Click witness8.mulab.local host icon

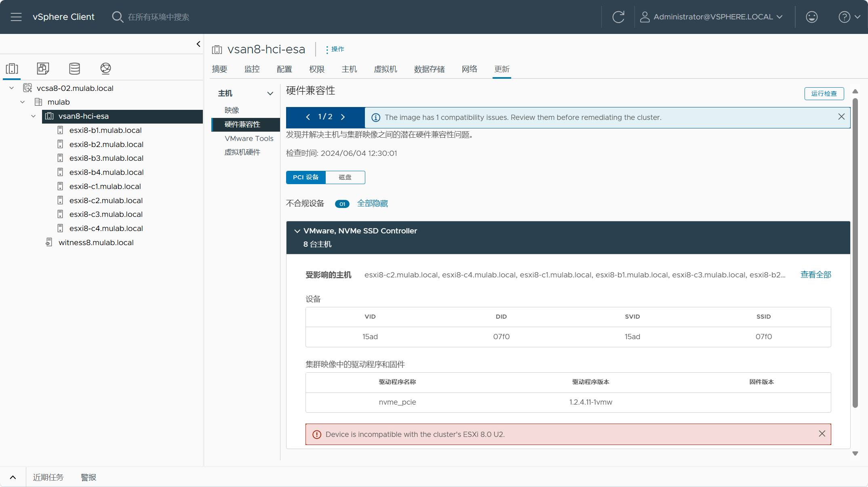[49, 242]
